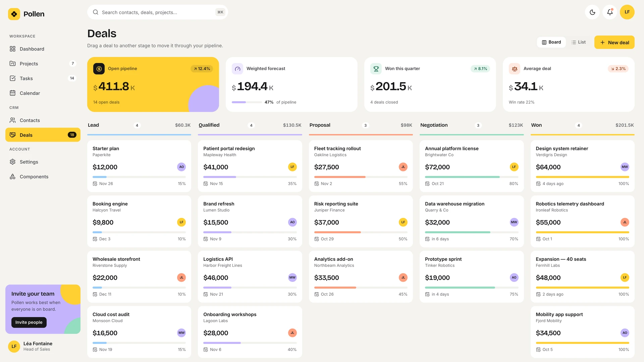Open the Starter plan deal card
This screenshot has height=362, width=644.
coord(139,166)
